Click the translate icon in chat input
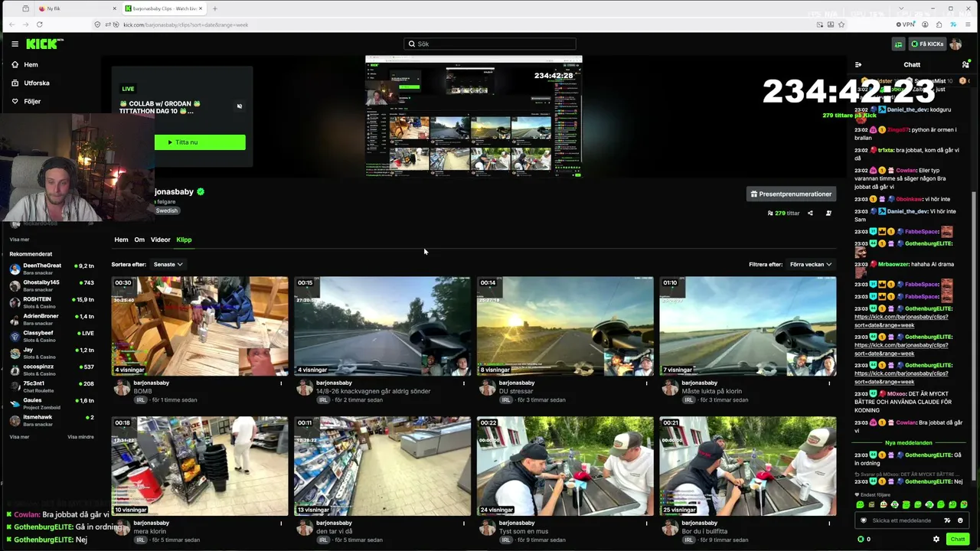Screen dimensions: 980x551 point(947,520)
